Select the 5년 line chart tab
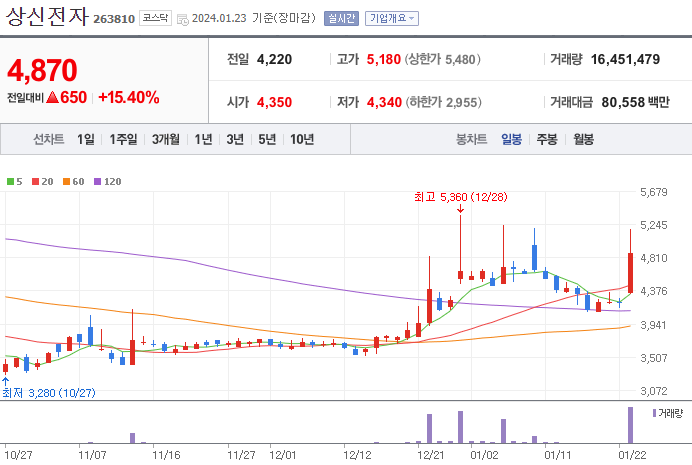The height and width of the screenshot is (465, 692). 267,139
